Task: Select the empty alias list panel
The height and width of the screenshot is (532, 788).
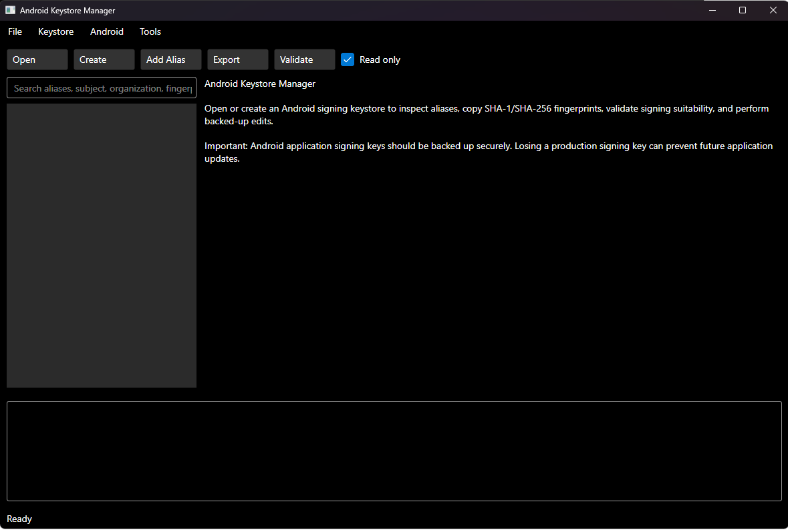Action: click(x=102, y=246)
